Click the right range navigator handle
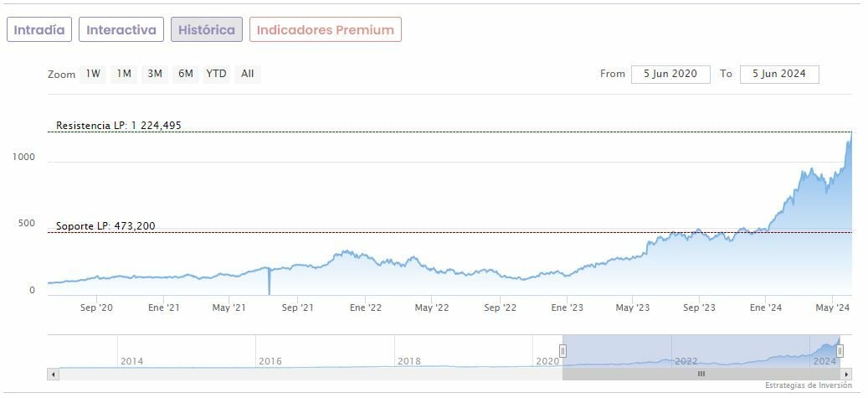868x398 pixels. (x=840, y=350)
